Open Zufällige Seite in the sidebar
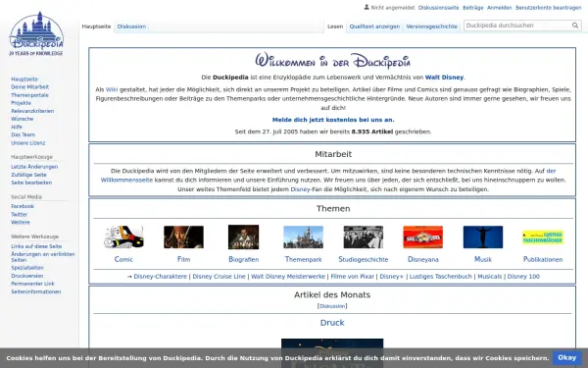588x368 pixels. pyautogui.click(x=28, y=175)
